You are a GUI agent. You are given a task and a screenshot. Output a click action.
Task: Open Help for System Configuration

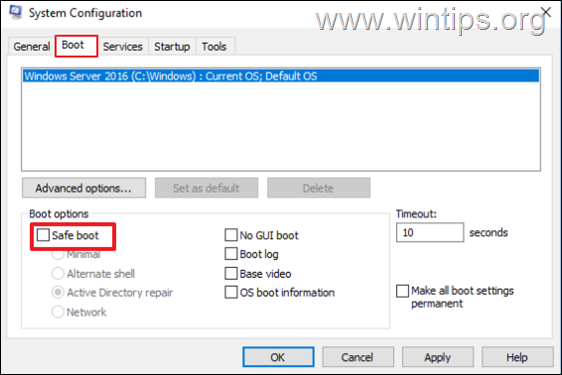click(517, 357)
